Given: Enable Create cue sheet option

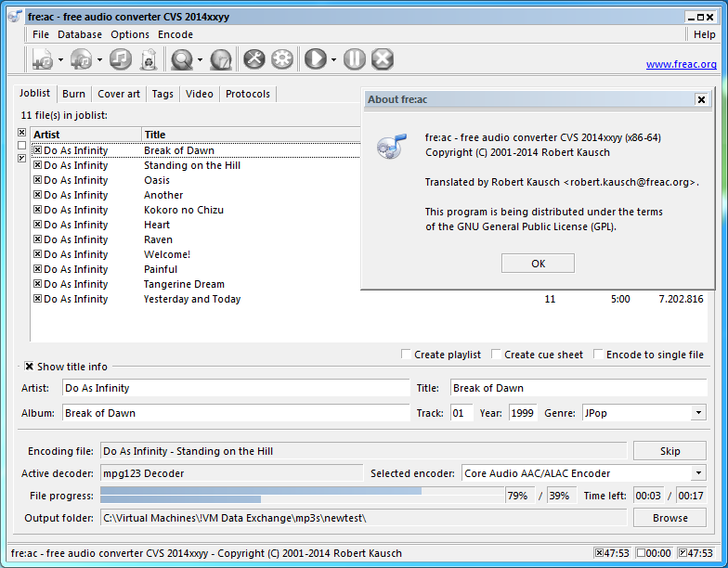Looking at the screenshot, I should click(496, 355).
